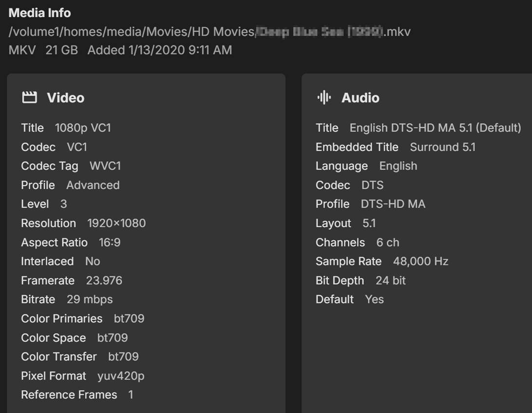Click the 16:9 aspect ratio value

coord(110,243)
